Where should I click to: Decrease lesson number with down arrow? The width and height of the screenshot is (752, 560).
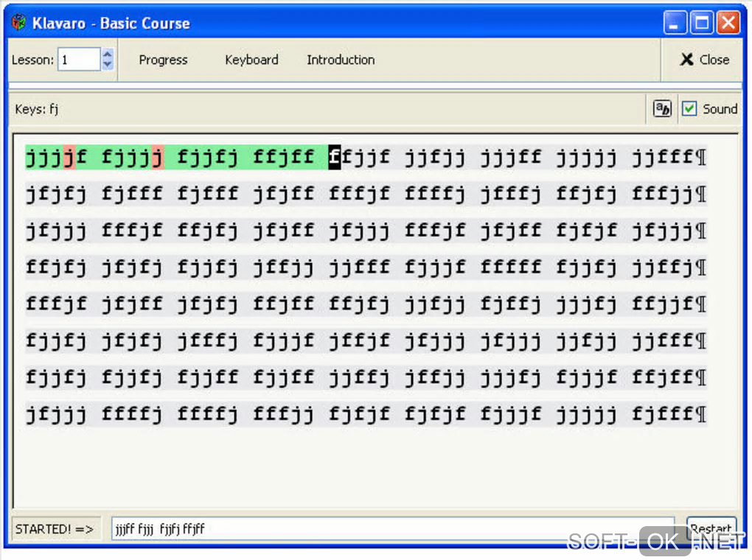point(108,65)
